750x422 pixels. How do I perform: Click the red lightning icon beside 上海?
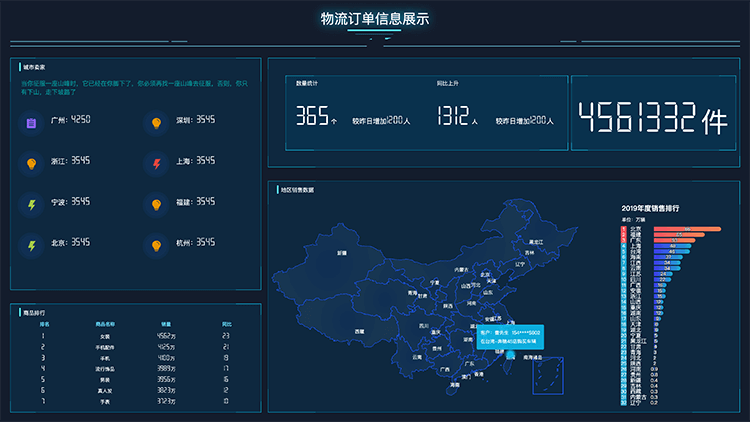[156, 164]
